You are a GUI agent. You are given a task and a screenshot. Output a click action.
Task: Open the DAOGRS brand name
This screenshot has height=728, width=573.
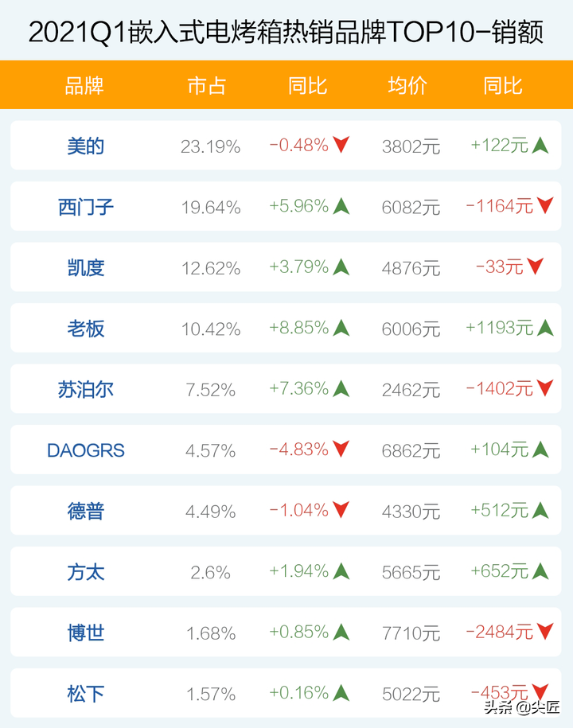86,450
